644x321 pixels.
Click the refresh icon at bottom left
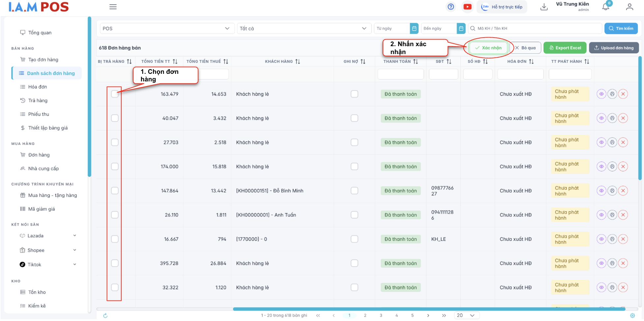click(x=105, y=316)
